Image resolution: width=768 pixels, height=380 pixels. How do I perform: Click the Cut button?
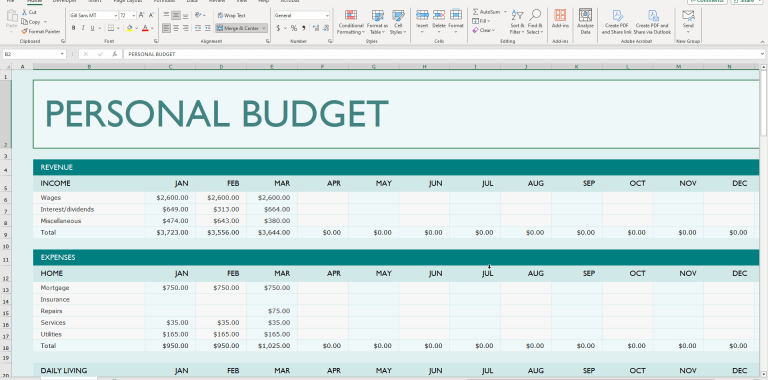pyautogui.click(x=29, y=12)
